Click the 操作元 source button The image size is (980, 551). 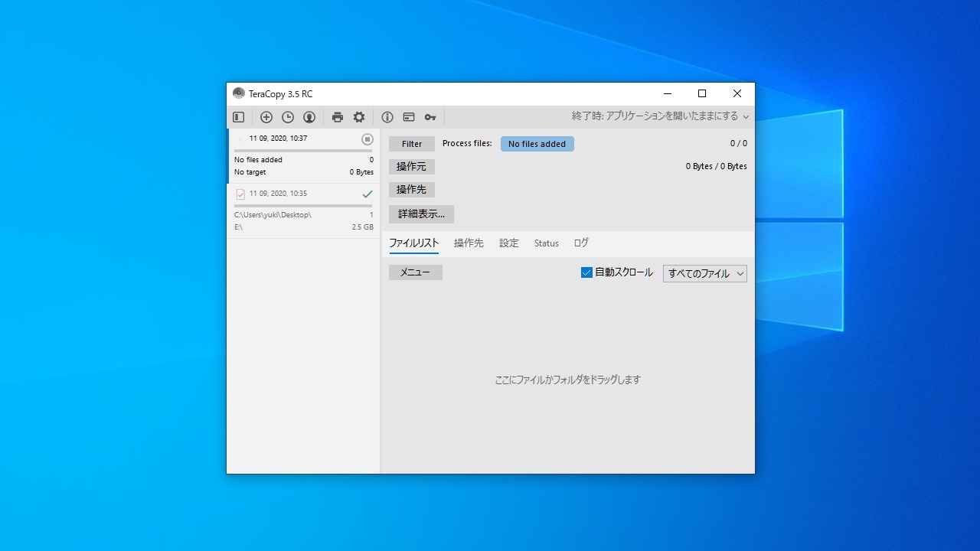pos(412,167)
